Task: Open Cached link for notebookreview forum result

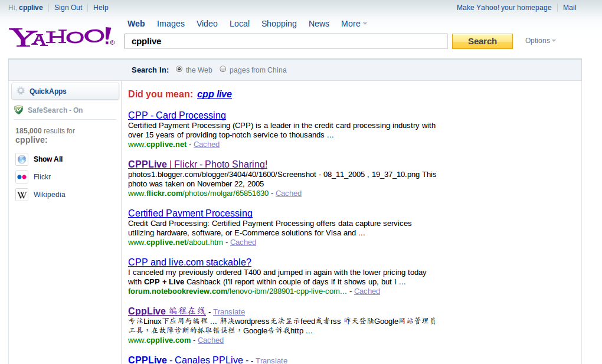Action: (367, 291)
